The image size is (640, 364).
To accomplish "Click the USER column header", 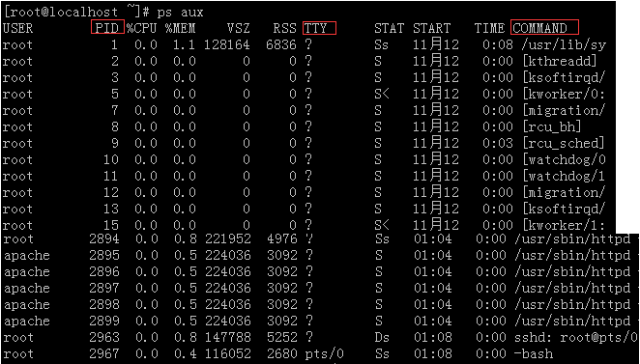I will (x=17, y=28).
